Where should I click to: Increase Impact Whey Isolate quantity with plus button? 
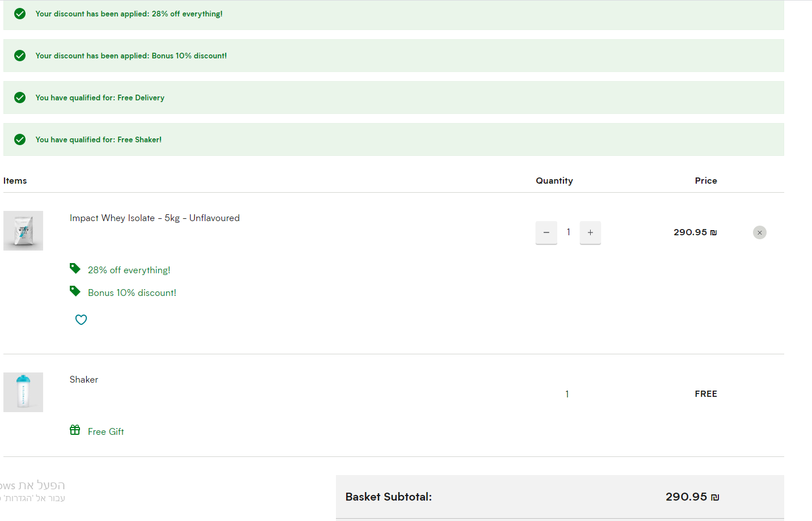coord(590,232)
